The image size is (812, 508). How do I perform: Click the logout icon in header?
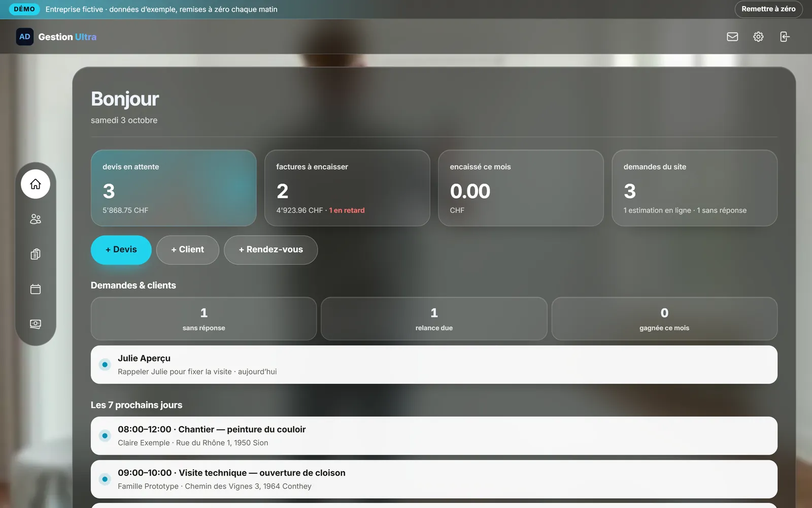(785, 37)
